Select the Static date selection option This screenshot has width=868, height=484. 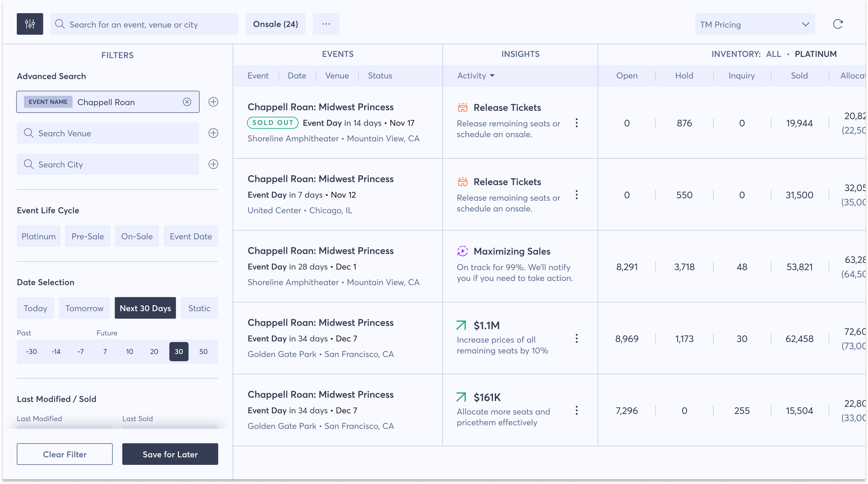199,308
